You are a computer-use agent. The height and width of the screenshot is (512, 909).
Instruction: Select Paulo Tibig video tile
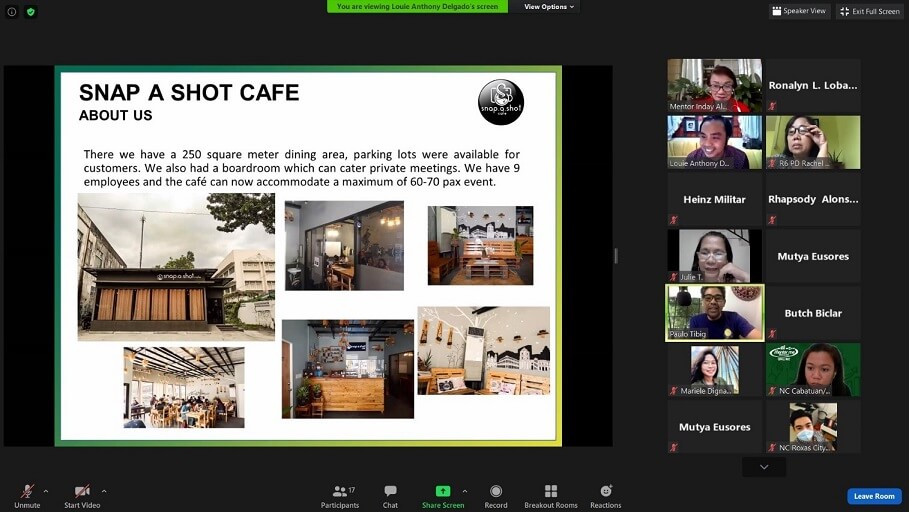tap(714, 313)
